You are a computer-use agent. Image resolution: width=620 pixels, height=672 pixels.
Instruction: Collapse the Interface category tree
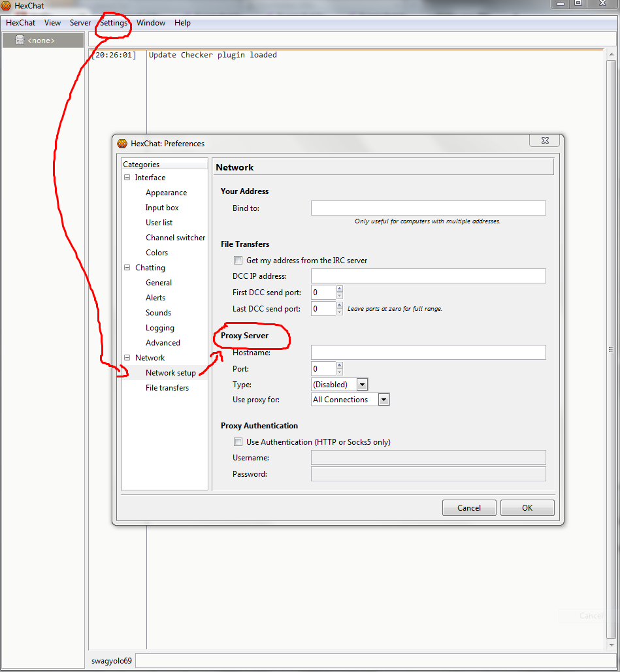pos(127,178)
